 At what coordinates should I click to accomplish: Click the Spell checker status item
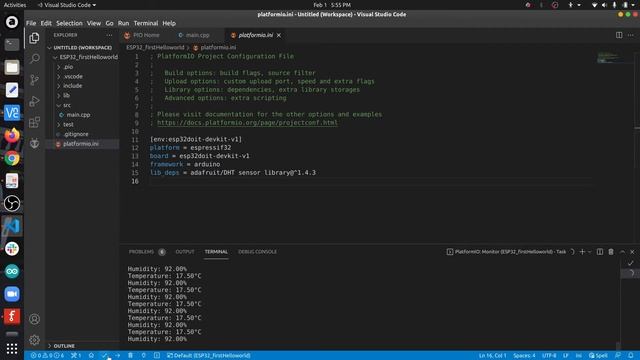(x=598, y=356)
